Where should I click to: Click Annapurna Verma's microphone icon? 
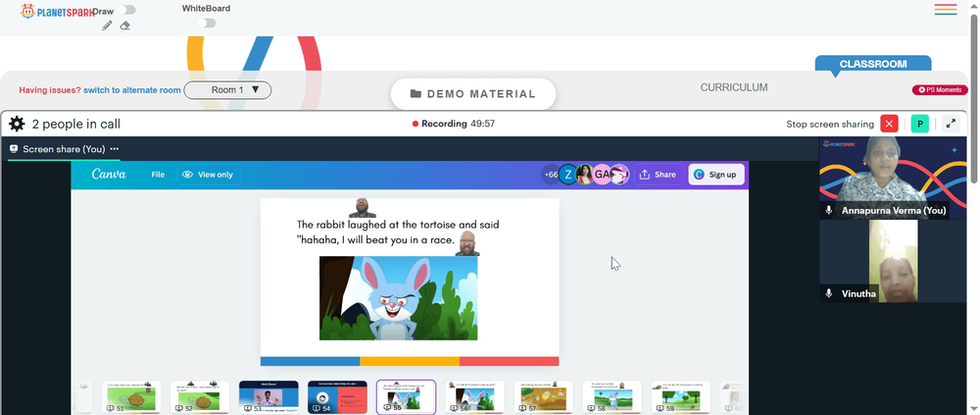829,210
